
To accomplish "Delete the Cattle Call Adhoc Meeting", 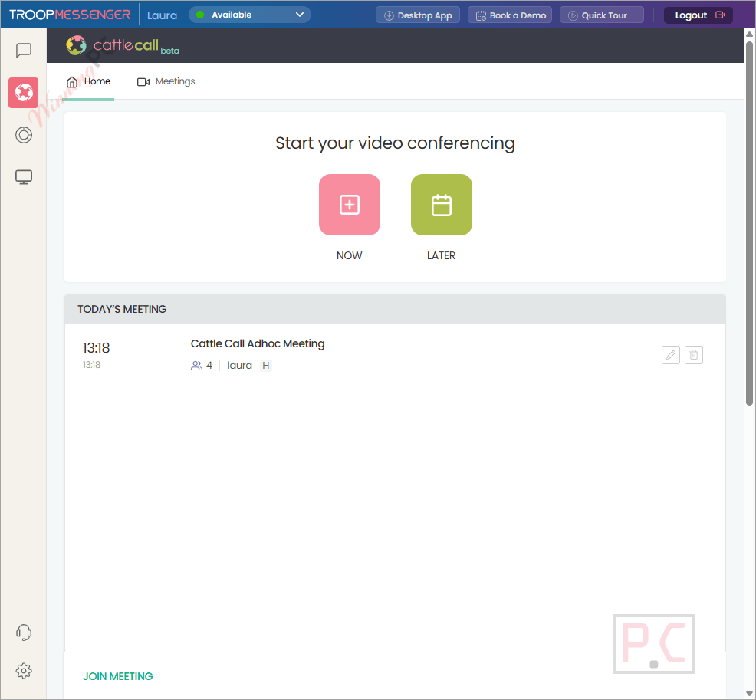I will click(694, 355).
